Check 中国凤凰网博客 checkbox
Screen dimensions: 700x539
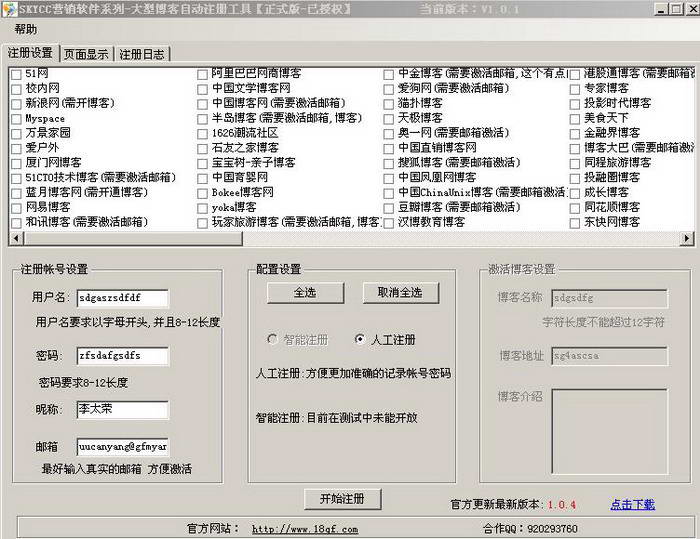388,178
